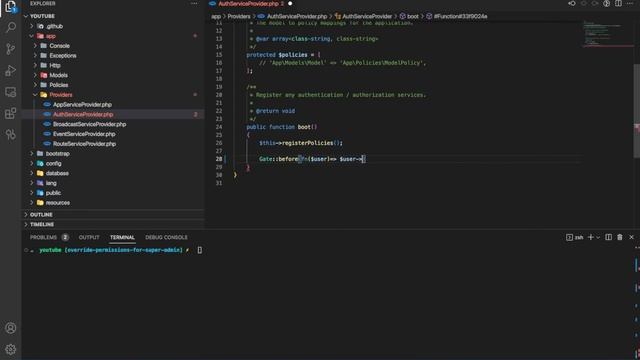Select the zsh terminal shell indicator
Viewport: 640px width, 360px height.
click(575, 237)
